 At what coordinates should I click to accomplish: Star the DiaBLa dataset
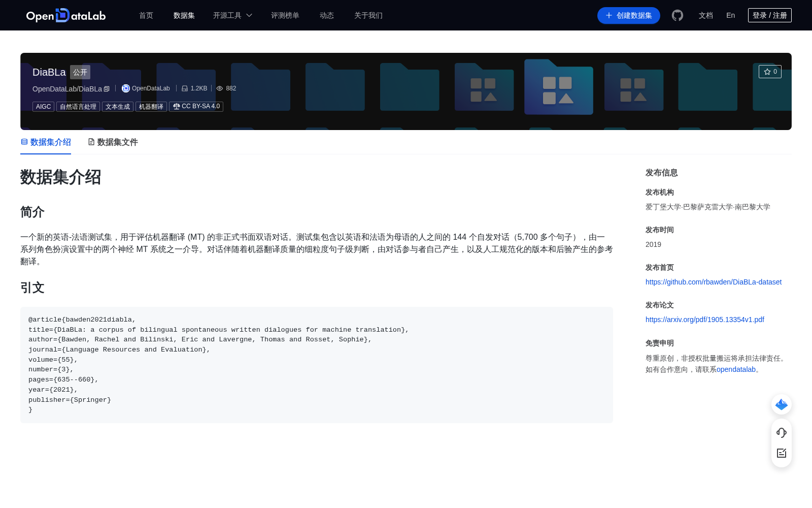tap(770, 72)
